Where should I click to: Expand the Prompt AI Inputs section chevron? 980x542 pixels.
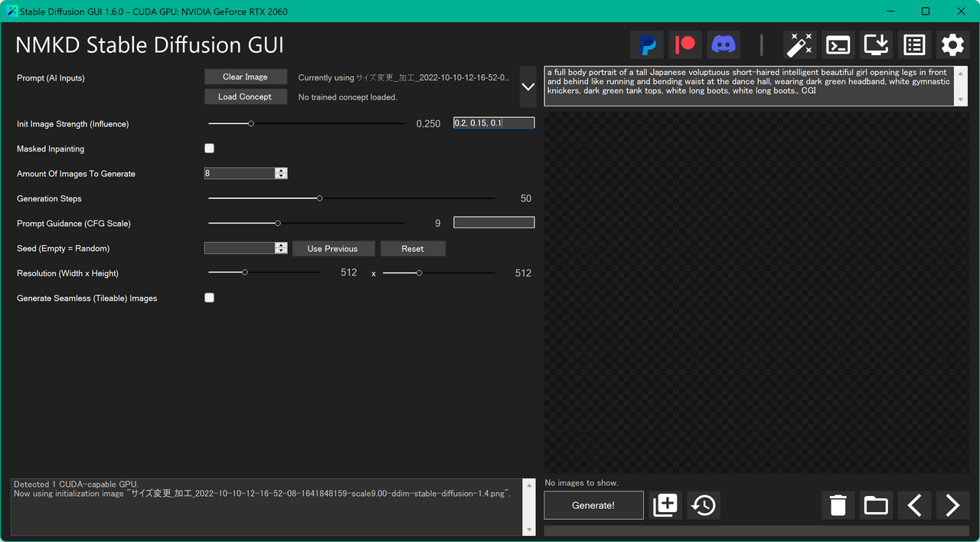(528, 86)
